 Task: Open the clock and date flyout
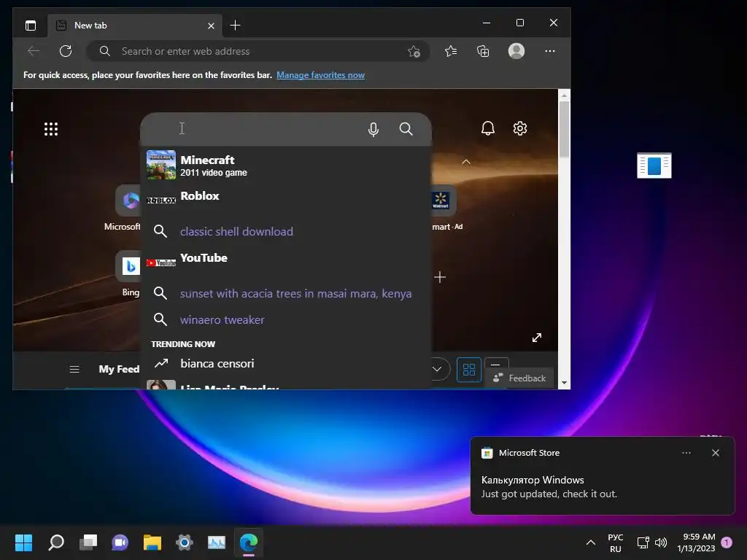point(696,542)
